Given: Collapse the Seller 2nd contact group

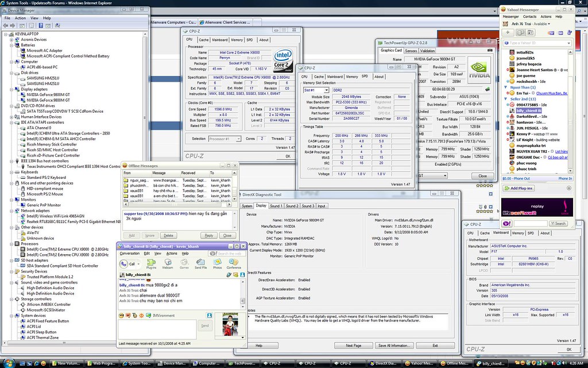Looking at the screenshot, I should pyautogui.click(x=505, y=99).
